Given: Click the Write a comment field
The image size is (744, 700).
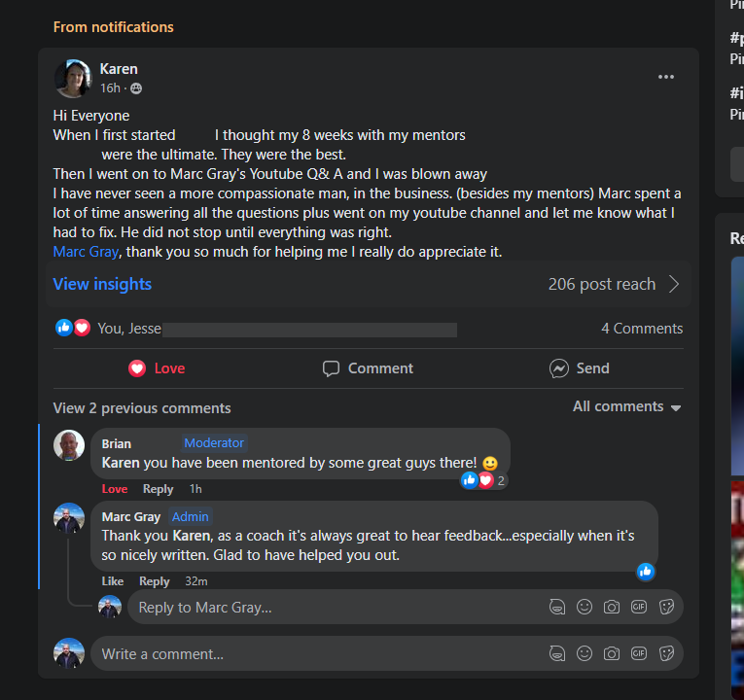Looking at the screenshot, I should (311, 653).
